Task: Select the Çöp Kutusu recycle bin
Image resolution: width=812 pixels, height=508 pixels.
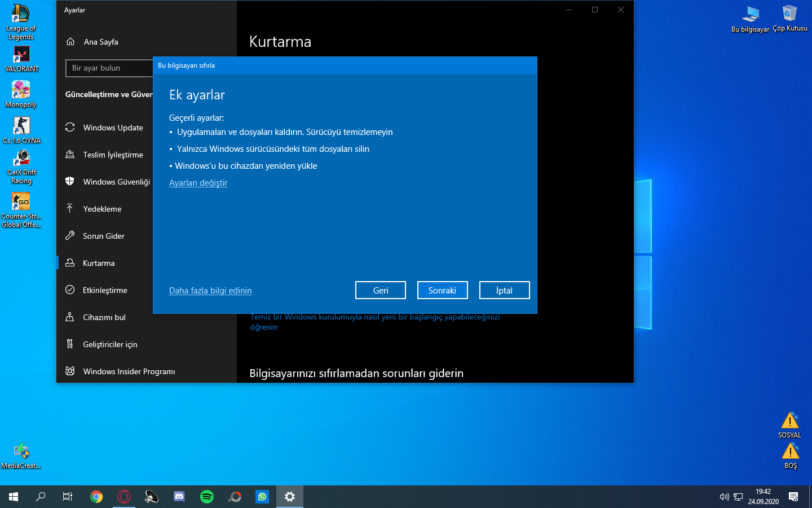Action: (x=790, y=18)
